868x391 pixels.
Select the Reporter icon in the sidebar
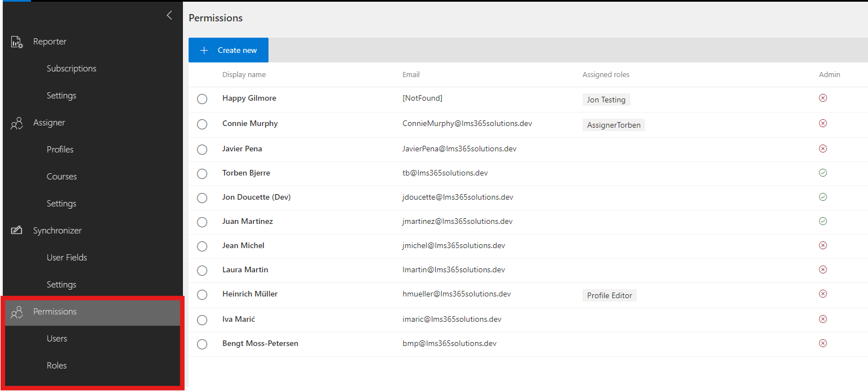16,41
